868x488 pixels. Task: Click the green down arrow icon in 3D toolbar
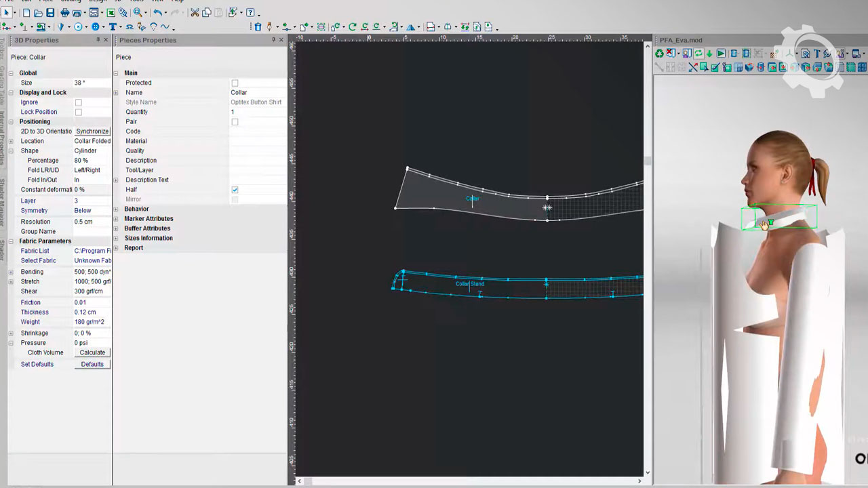709,54
